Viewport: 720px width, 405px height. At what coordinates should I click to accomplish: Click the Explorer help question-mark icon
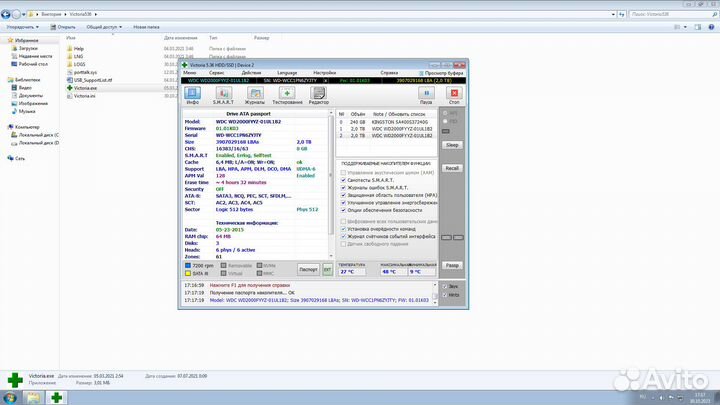[x=711, y=27]
